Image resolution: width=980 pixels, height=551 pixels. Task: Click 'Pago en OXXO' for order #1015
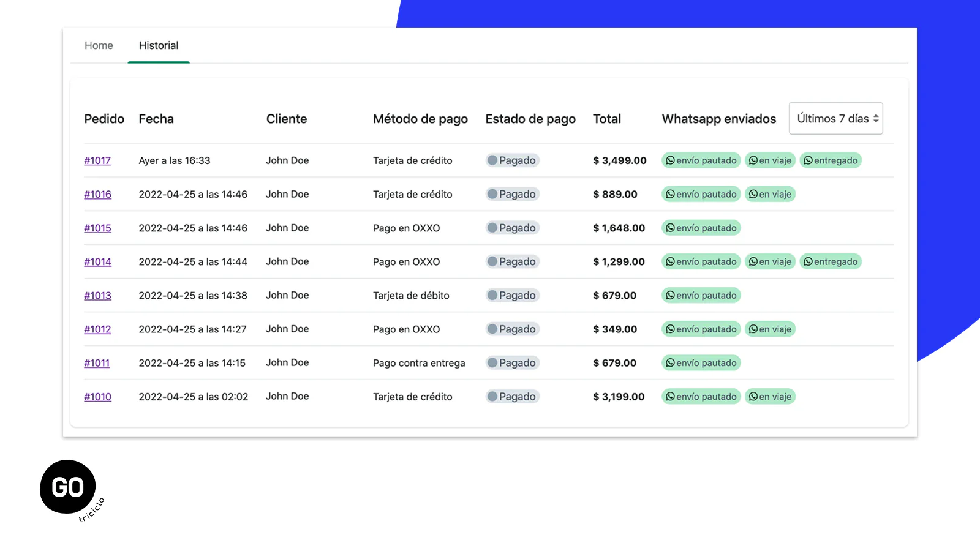407,228
